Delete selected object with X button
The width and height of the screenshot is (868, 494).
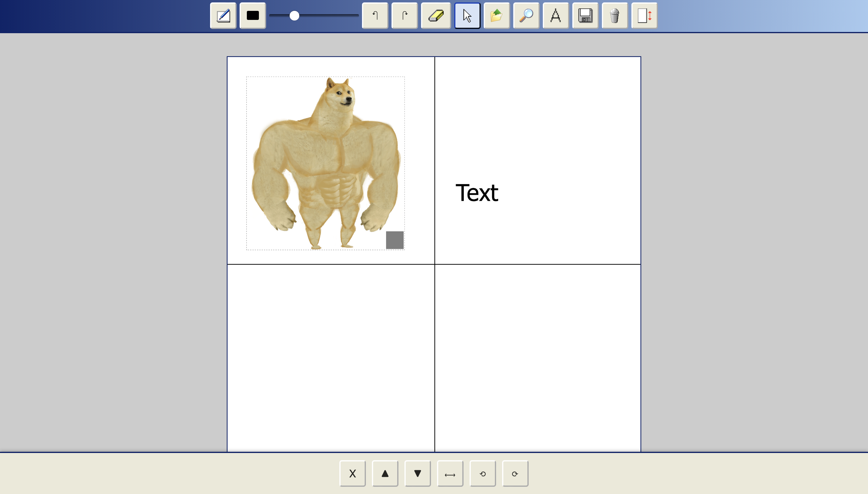[x=353, y=473]
